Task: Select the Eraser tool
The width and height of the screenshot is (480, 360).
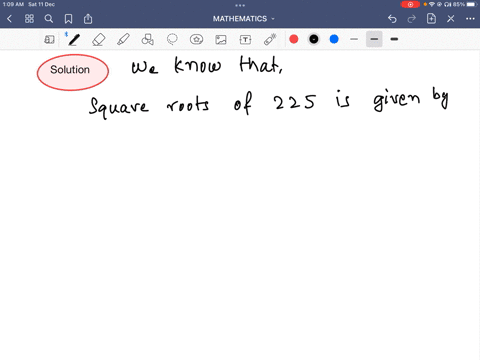Action: 99,40
